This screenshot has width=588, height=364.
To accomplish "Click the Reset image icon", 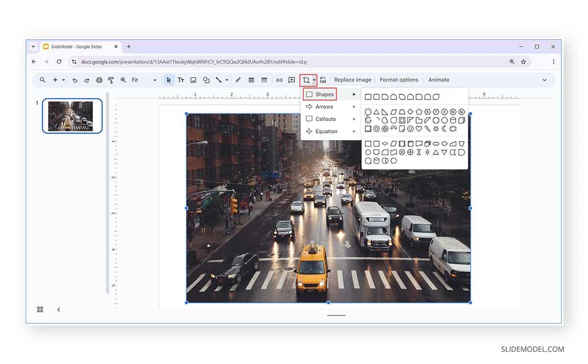I will tap(323, 80).
